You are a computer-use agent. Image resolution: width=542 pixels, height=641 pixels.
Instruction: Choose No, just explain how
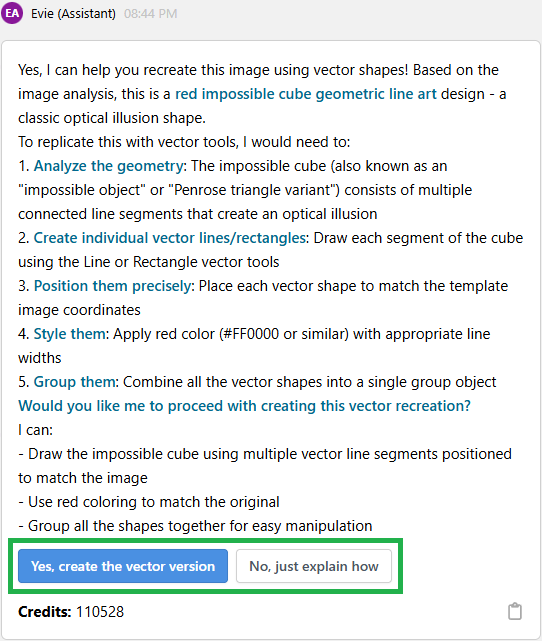click(x=314, y=566)
